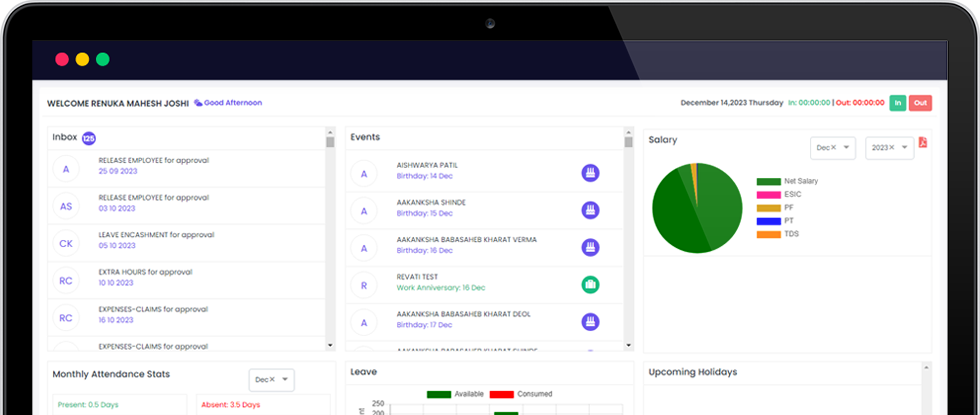Click the green Net Salary legend swatch

[768, 181]
